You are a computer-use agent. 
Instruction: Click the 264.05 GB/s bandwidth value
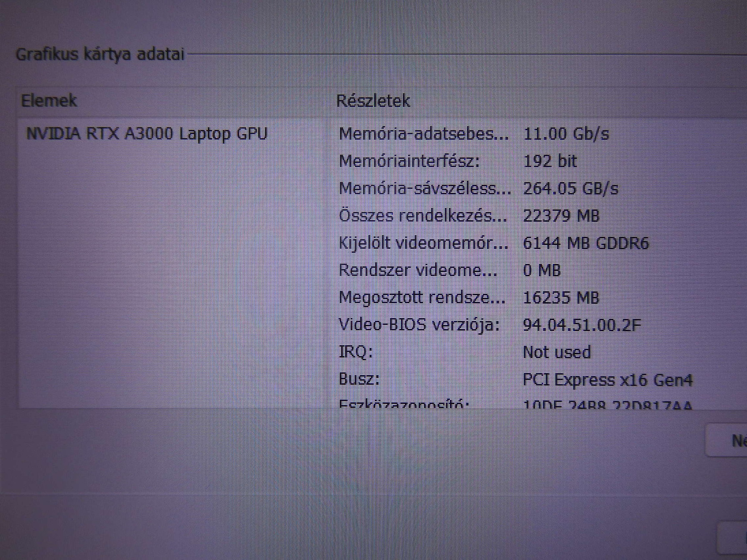[x=571, y=188]
